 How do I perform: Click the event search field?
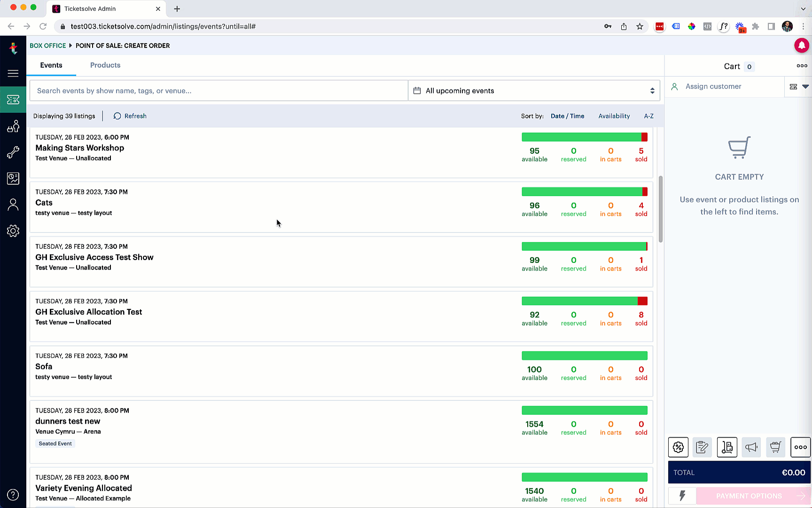(219, 91)
